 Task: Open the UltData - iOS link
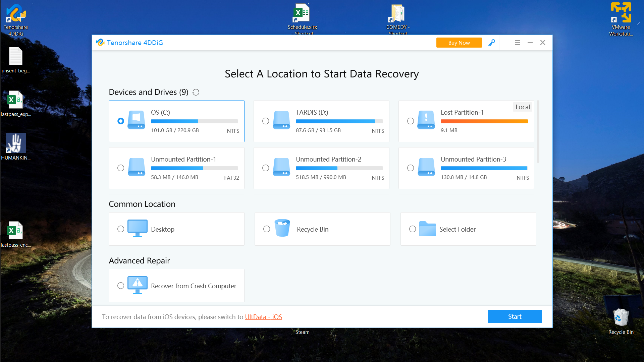click(263, 317)
